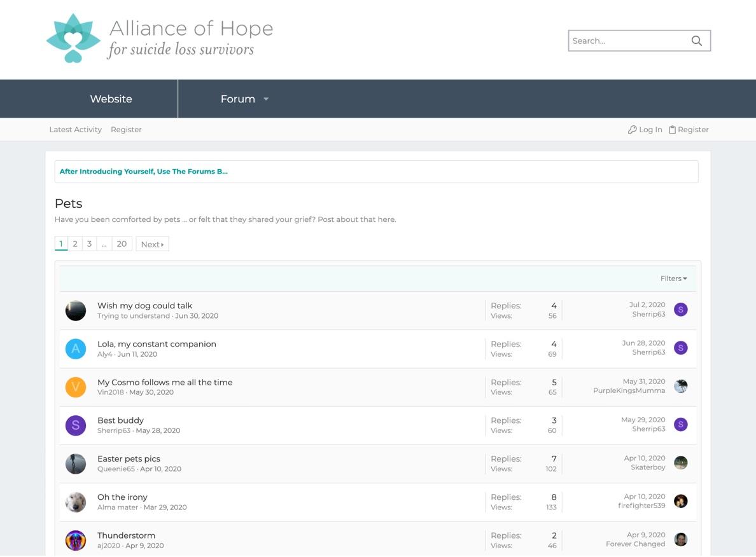Screen dimensions: 756x557
Task: Select page 20 in pagination
Action: (121, 244)
